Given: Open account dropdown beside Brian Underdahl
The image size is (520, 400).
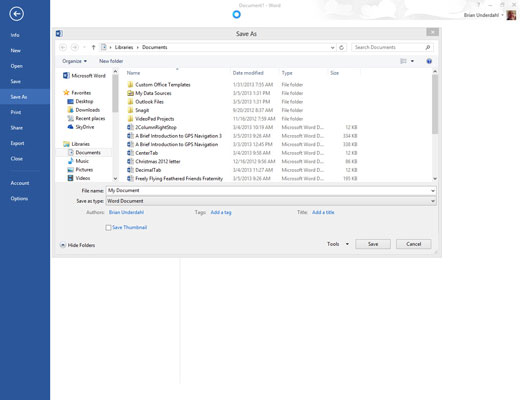Looking at the screenshot, I should click(502, 15).
